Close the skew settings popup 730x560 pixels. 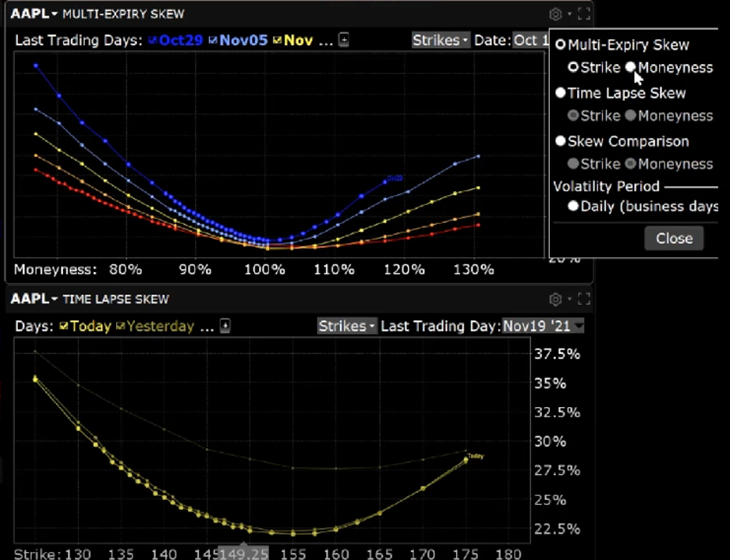[674, 239]
